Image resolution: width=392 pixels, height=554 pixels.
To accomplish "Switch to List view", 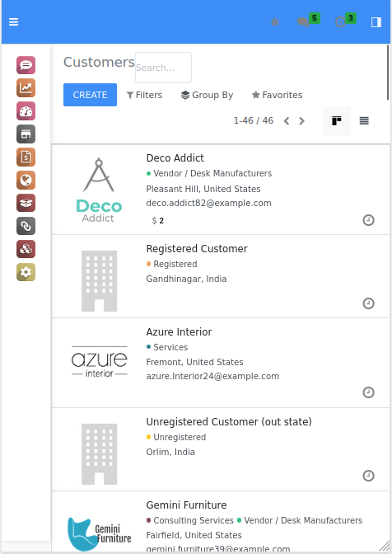I will 364,121.
